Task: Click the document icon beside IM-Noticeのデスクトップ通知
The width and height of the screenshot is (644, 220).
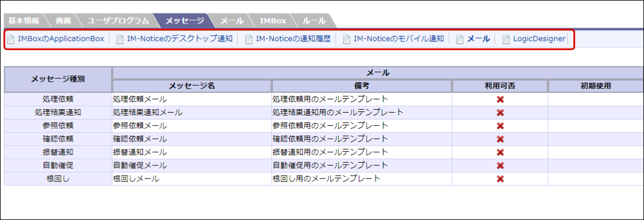Action: click(x=120, y=39)
